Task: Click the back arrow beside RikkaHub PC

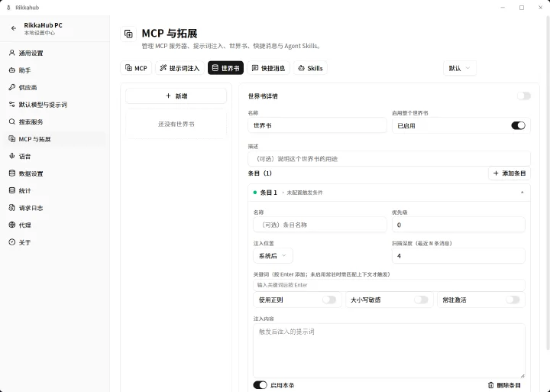Action: click(x=13, y=28)
